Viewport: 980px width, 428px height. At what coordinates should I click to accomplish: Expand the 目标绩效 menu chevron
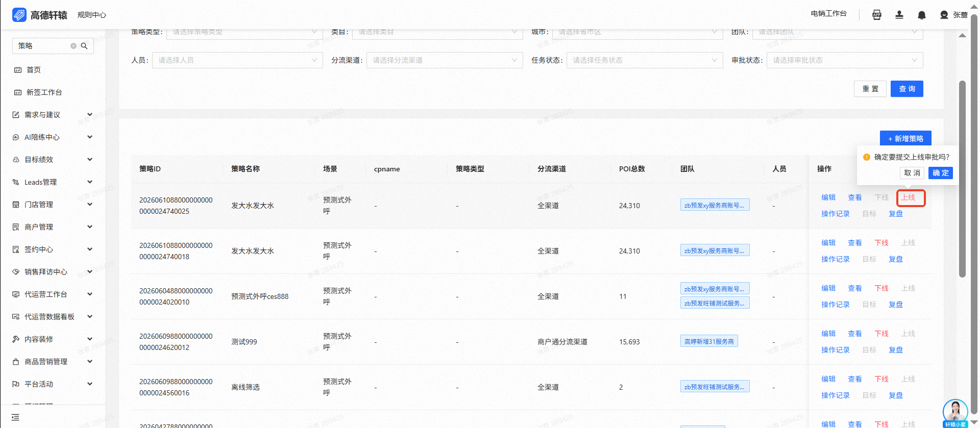click(90, 160)
